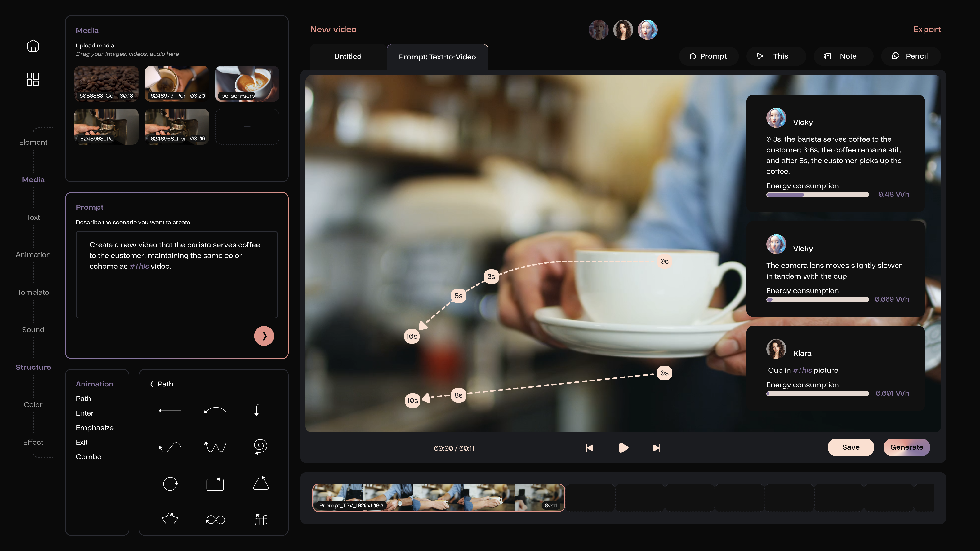Click the home icon in sidebar
This screenshot has height=551, width=980.
pyautogui.click(x=33, y=46)
